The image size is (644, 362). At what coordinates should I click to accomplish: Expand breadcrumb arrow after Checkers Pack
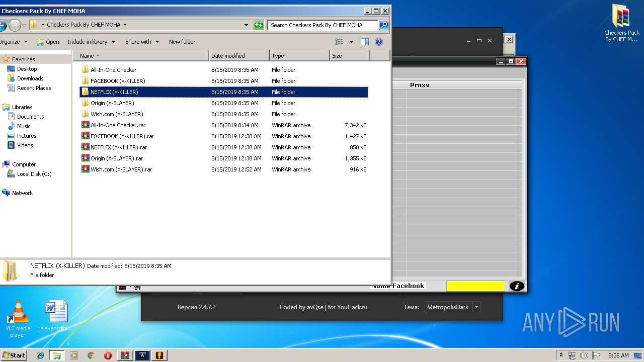tap(125, 25)
